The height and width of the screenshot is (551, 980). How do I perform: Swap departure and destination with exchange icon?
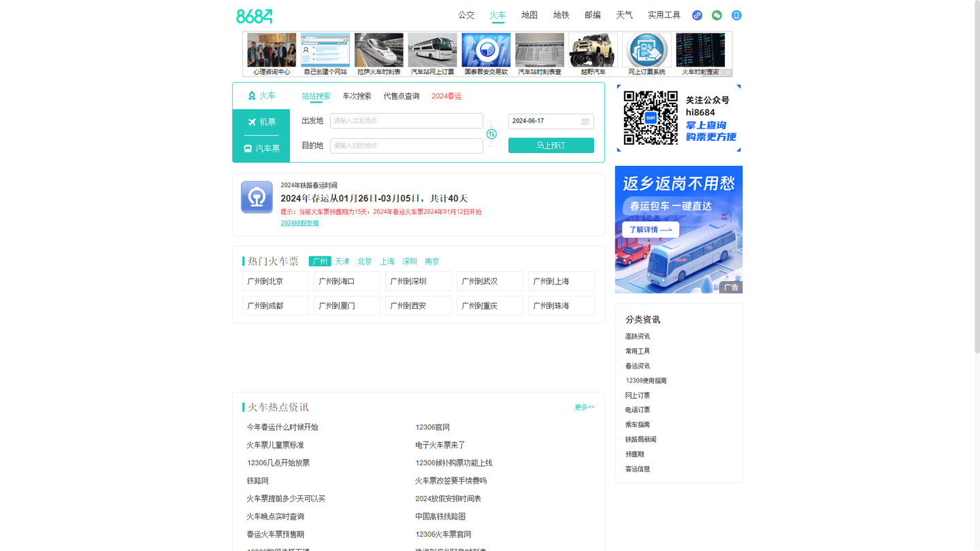(x=491, y=134)
